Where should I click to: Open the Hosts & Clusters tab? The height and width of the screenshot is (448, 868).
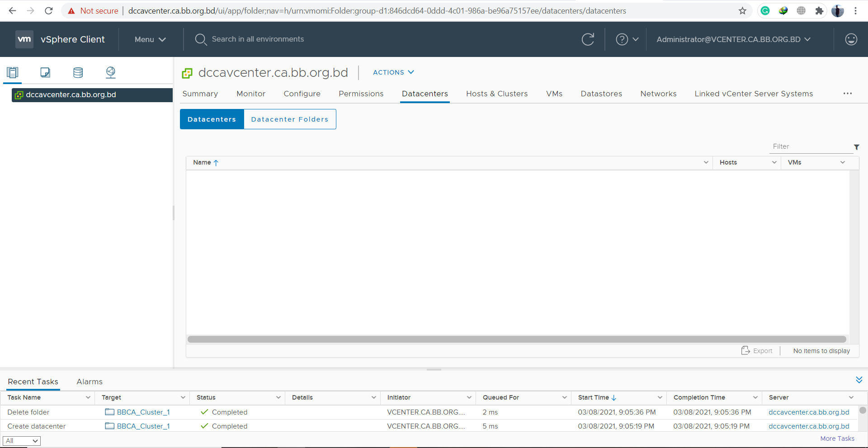click(497, 94)
